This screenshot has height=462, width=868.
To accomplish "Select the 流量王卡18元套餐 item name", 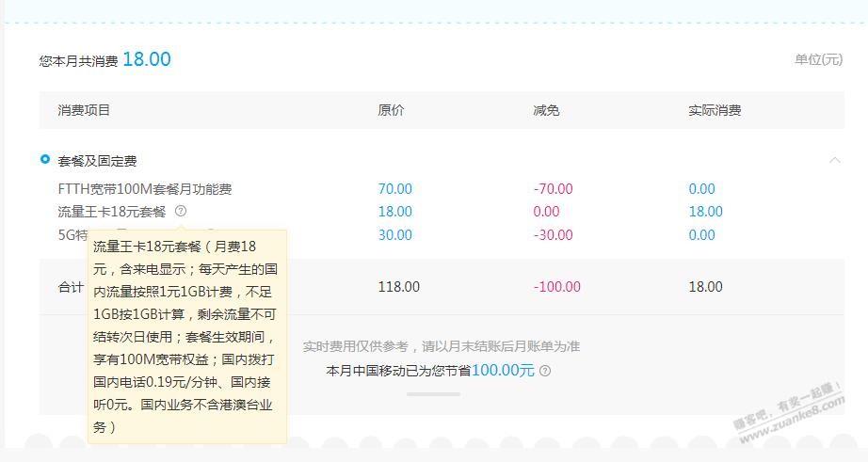I will coord(112,212).
